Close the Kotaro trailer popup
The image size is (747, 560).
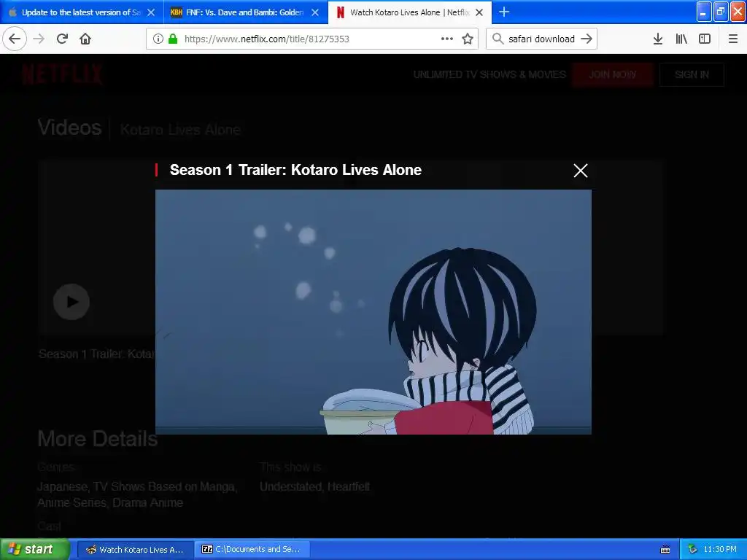[580, 171]
